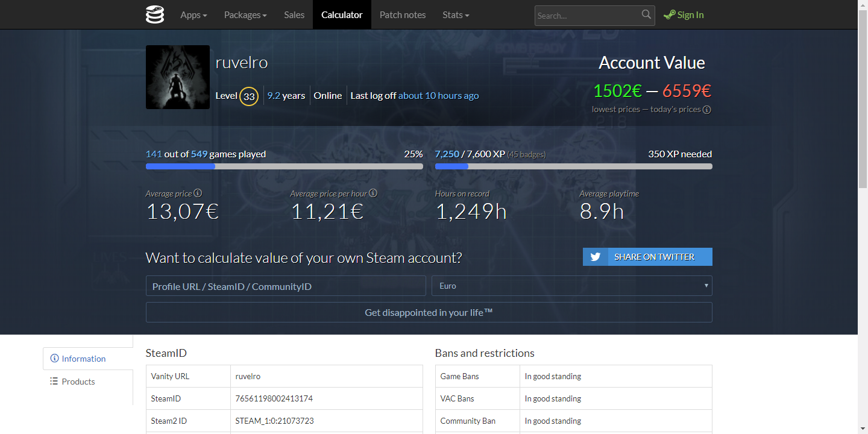Click the 'VAC Bans' row label

click(x=458, y=398)
